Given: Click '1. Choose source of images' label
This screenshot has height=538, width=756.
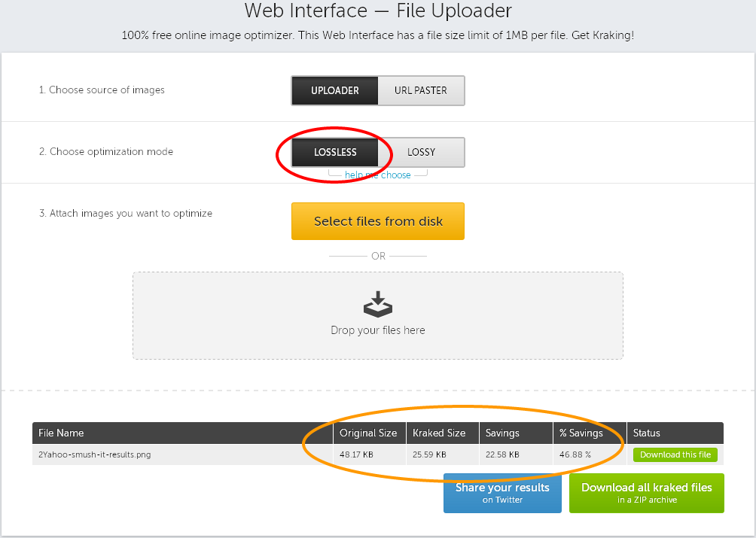Looking at the screenshot, I should 102,90.
